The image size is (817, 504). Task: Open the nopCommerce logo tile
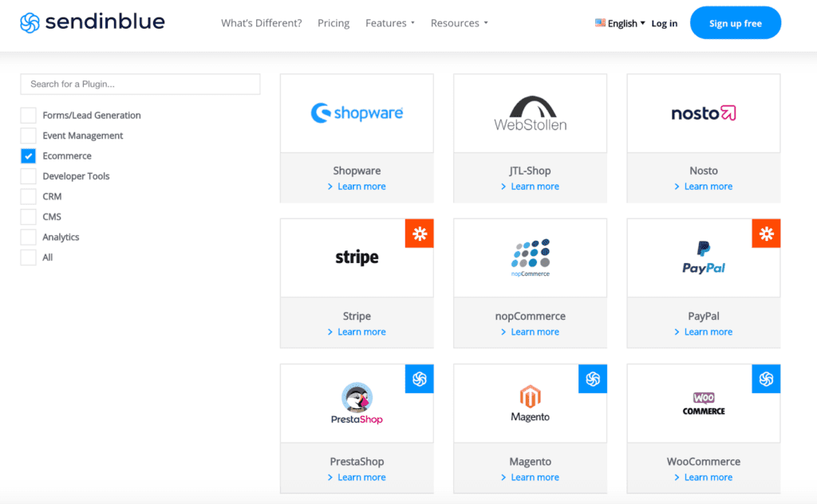click(531, 258)
